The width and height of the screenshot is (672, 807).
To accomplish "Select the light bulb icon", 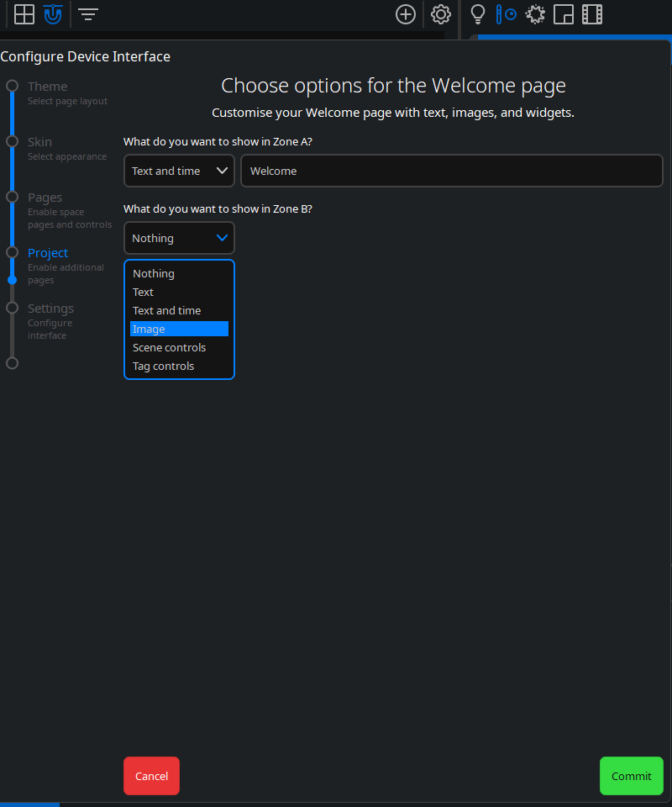I will (x=477, y=14).
